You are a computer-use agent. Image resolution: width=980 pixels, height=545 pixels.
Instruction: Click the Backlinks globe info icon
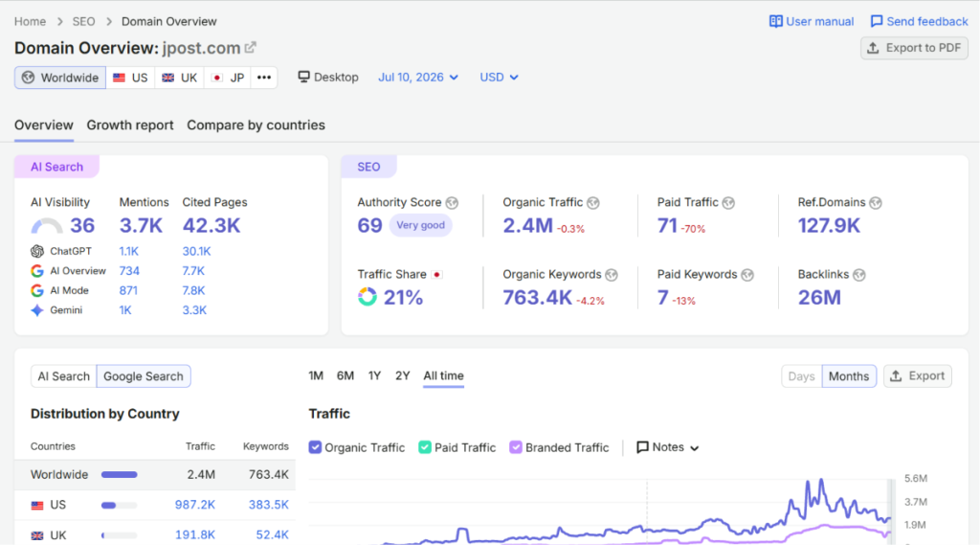click(859, 275)
